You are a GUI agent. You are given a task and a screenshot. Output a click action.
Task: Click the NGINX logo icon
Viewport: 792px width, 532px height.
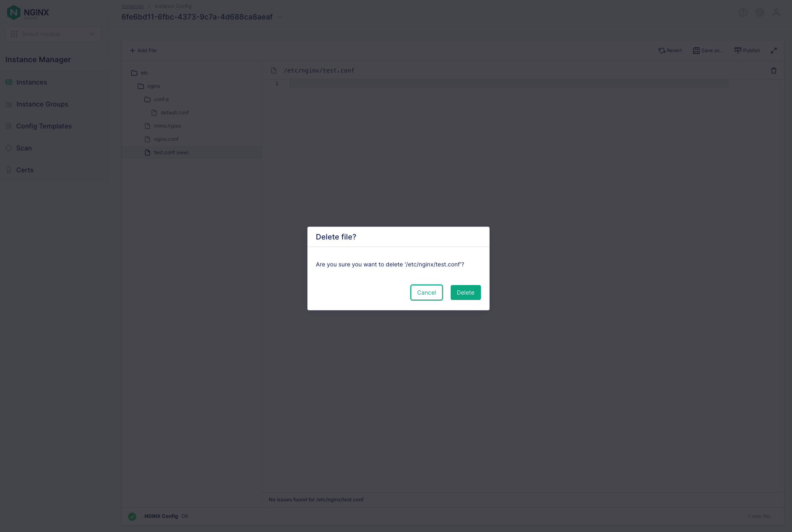pos(14,12)
